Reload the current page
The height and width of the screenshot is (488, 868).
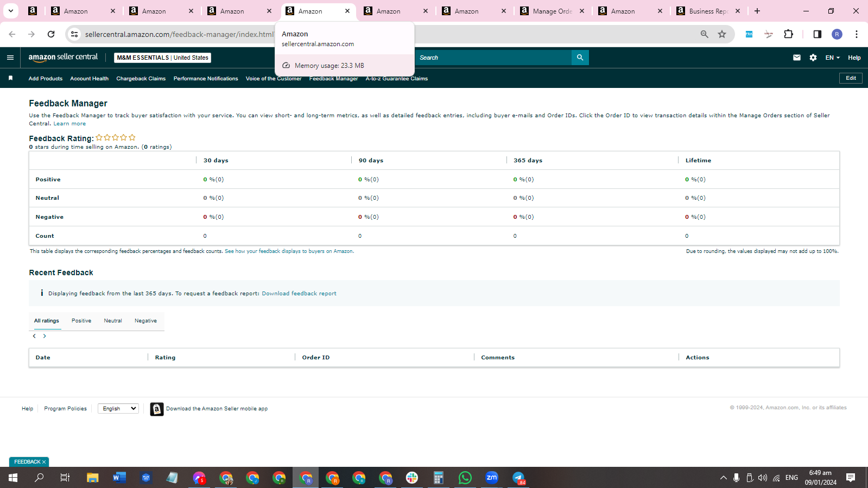(51, 34)
